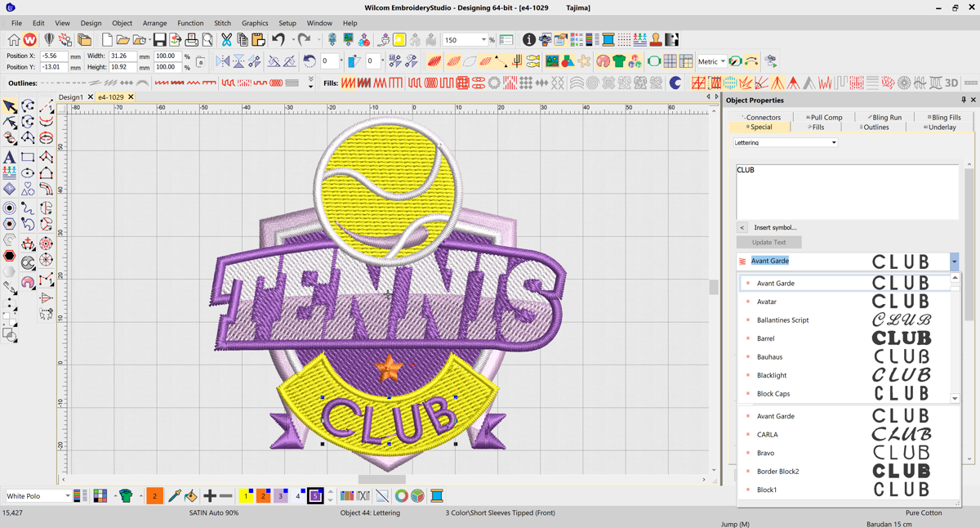
Task: Click the plus icon to add a color
Action: (x=209, y=495)
